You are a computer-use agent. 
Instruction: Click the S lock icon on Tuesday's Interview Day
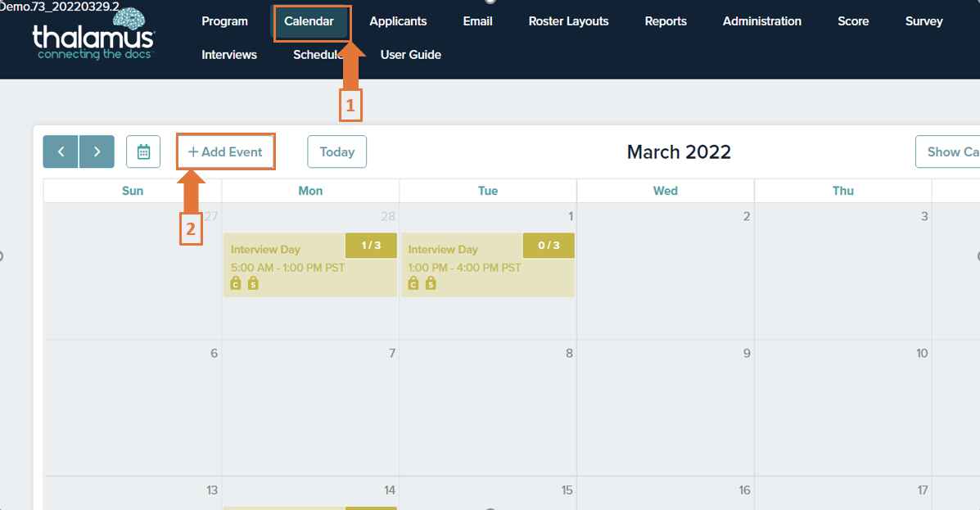[431, 284]
